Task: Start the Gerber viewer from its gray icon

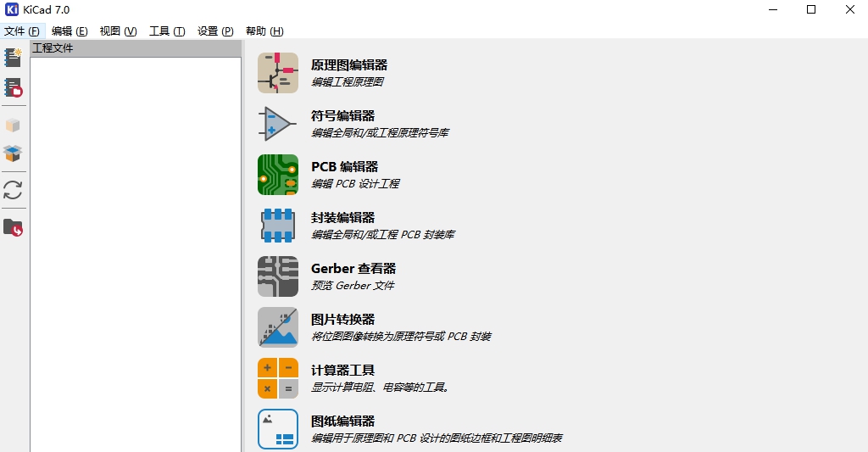Action: click(x=278, y=276)
